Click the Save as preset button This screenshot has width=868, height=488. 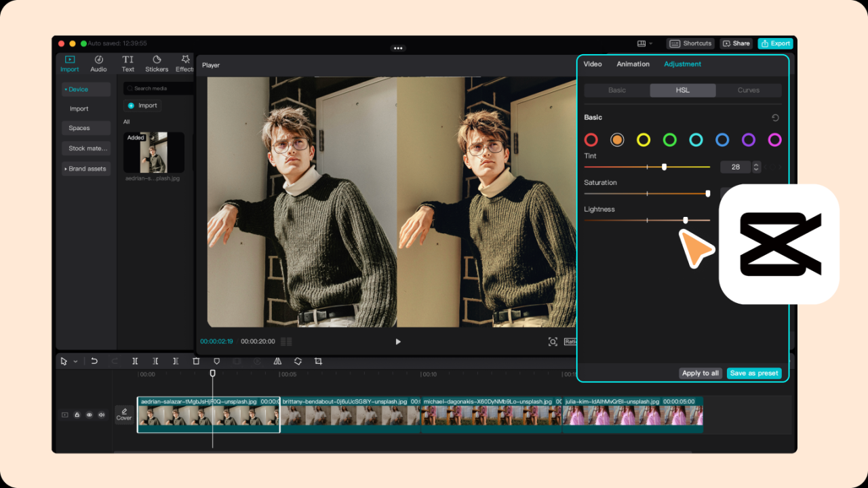754,373
